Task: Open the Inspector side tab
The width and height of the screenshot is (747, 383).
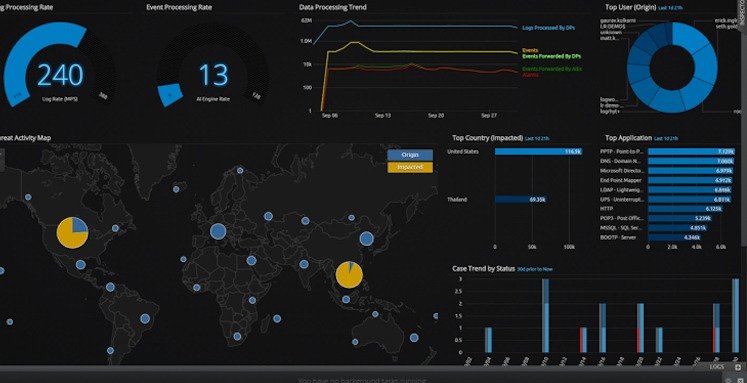Action: click(742, 13)
